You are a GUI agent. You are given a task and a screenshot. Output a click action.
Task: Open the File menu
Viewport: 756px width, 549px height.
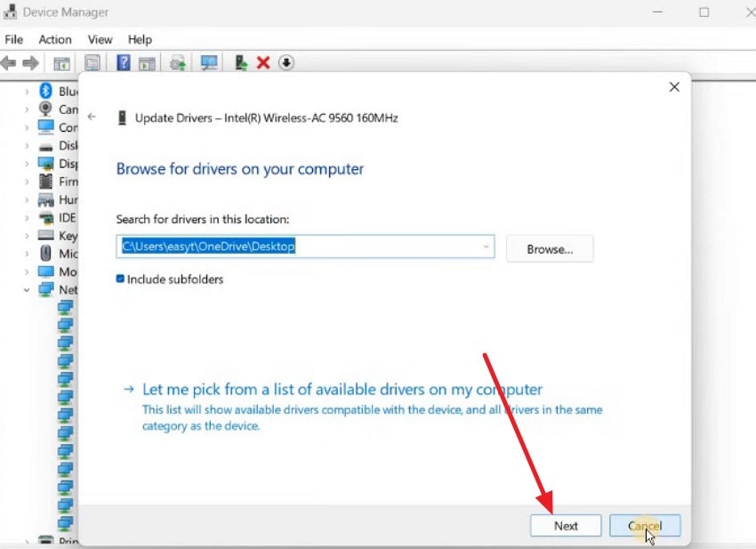(x=14, y=39)
